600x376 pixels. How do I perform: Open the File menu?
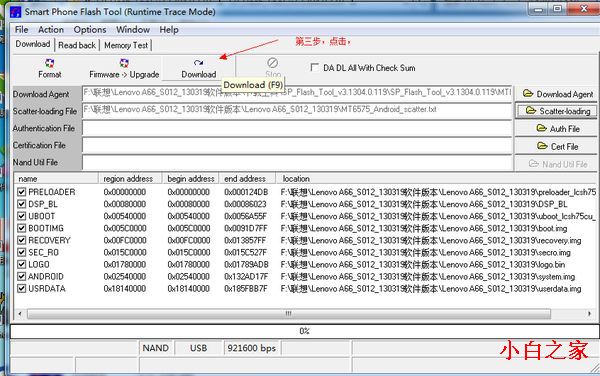point(21,29)
